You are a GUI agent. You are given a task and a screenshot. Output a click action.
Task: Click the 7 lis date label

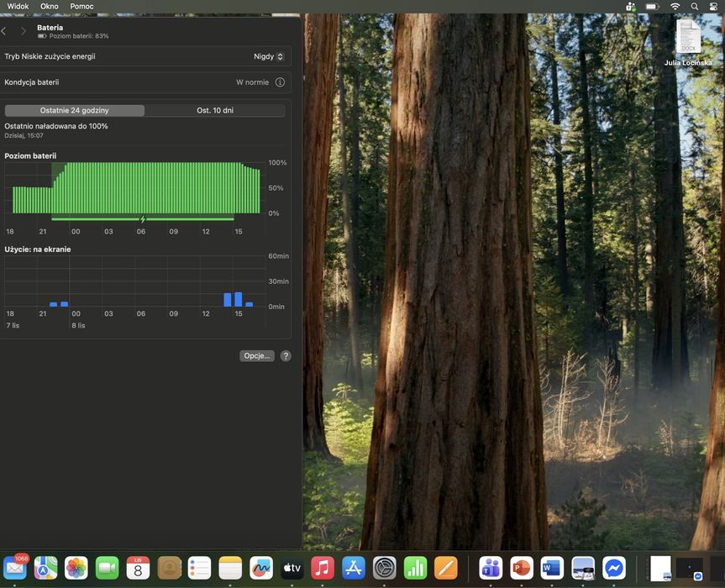coord(13,325)
